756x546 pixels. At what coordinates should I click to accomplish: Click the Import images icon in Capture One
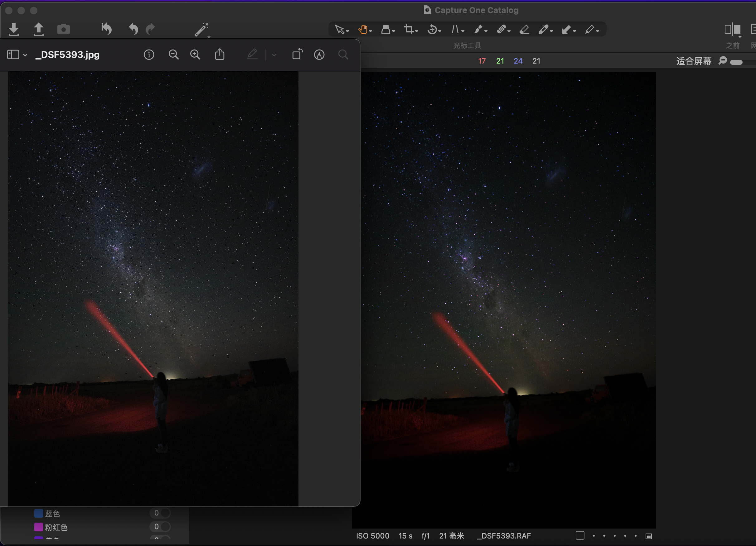(14, 29)
